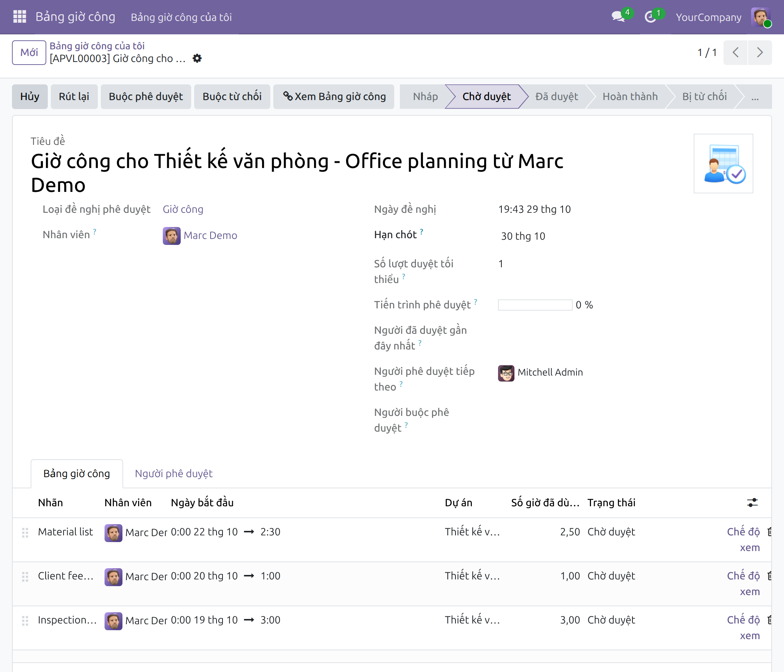Select the Nháp status stage
This screenshot has width=784, height=672.
coord(425,96)
